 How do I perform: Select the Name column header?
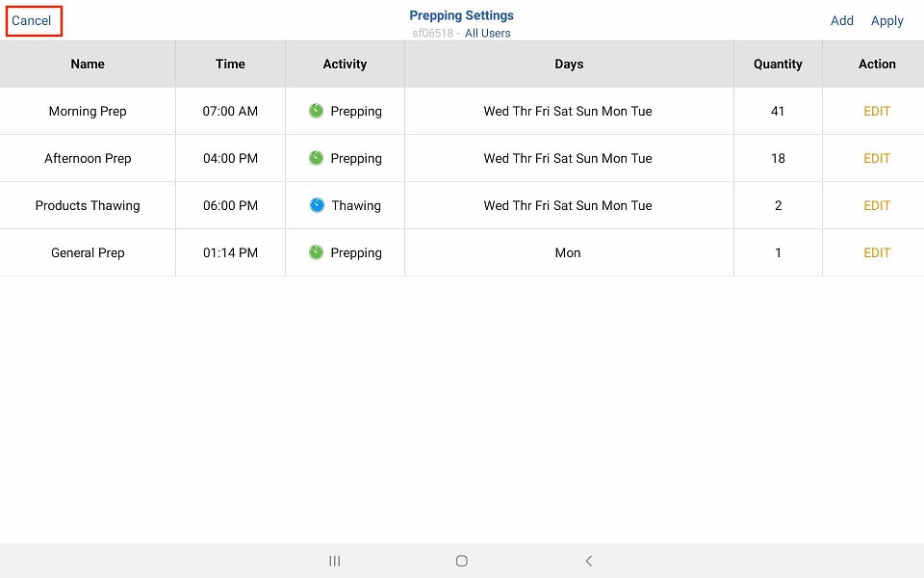(88, 64)
